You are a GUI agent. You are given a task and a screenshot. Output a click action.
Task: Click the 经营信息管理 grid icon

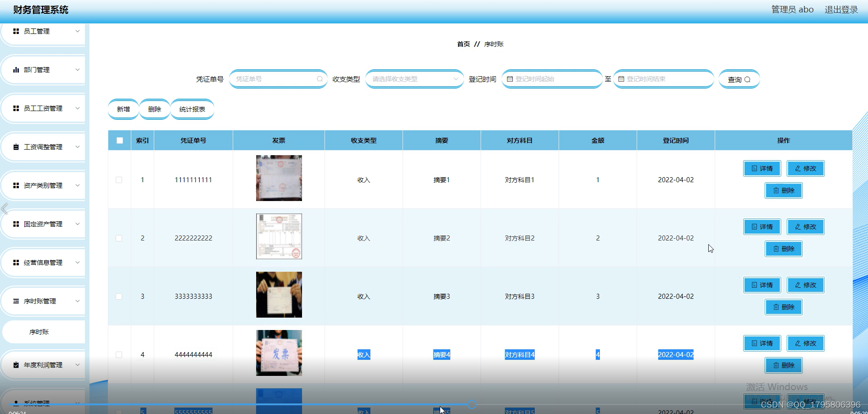[16, 263]
